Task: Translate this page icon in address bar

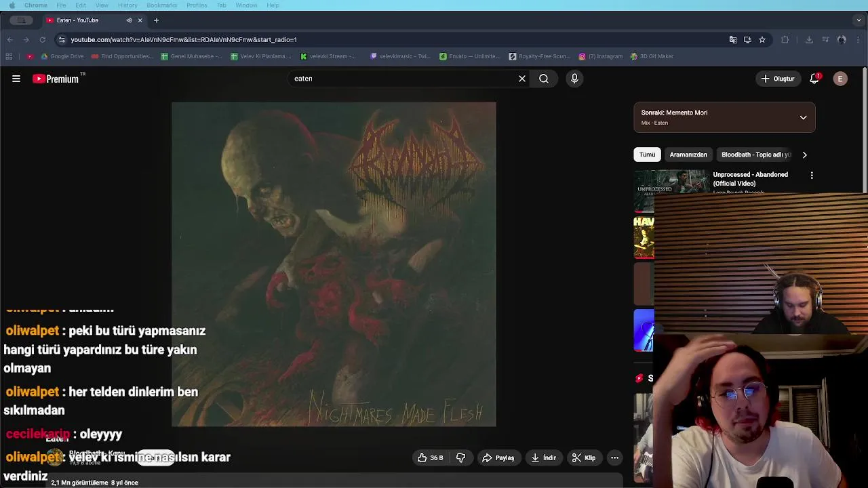Action: coord(733,40)
